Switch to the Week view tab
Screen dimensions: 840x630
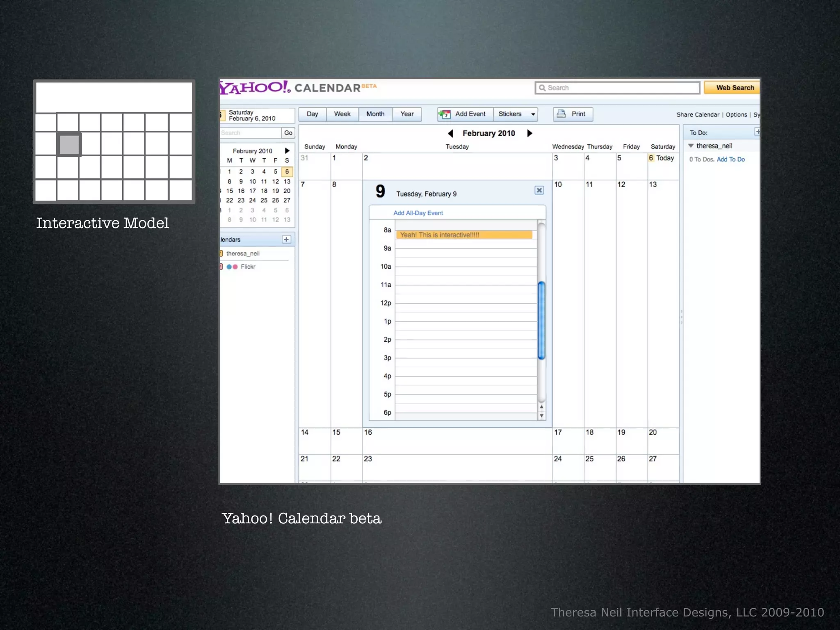coord(342,114)
